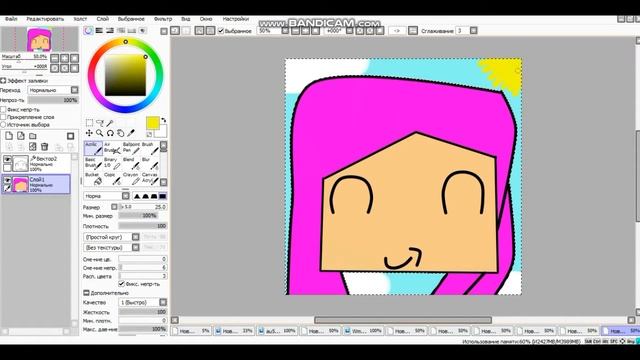This screenshot has width=640, height=360.
Task: Adjust the Жесткость hardness slider
Action: point(142,312)
